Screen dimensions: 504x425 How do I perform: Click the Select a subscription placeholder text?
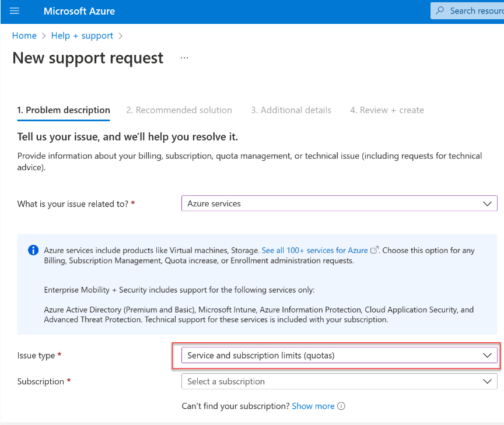click(226, 381)
